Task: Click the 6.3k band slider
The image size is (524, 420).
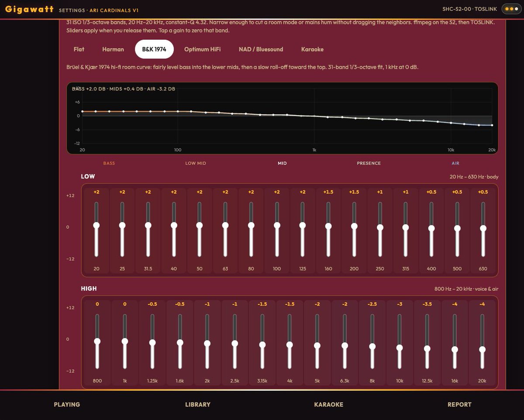Action: (345, 342)
